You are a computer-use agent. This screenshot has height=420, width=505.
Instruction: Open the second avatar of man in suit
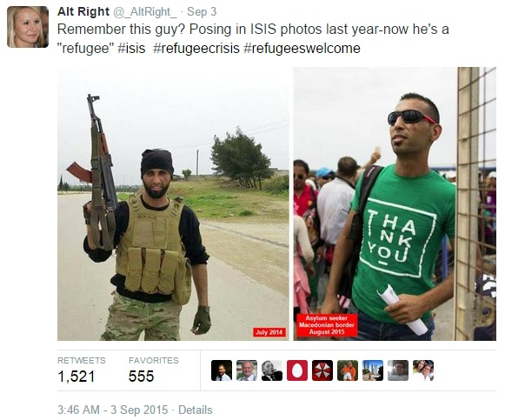click(247, 370)
